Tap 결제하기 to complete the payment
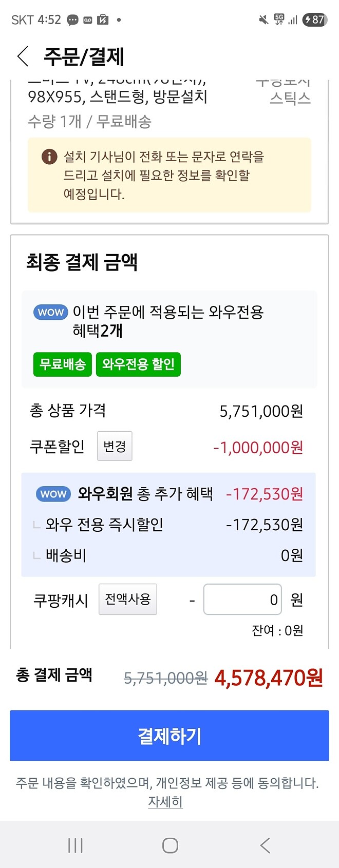This screenshot has width=339, height=868. 169,736
